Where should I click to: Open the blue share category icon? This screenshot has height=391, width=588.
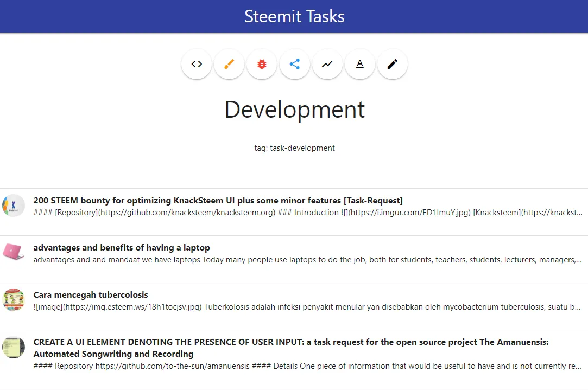(x=295, y=64)
